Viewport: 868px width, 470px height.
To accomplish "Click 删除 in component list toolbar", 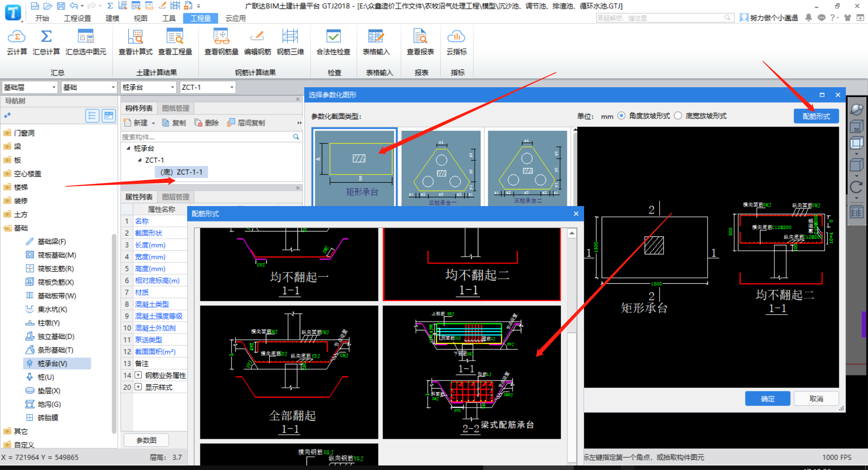I will (x=207, y=123).
